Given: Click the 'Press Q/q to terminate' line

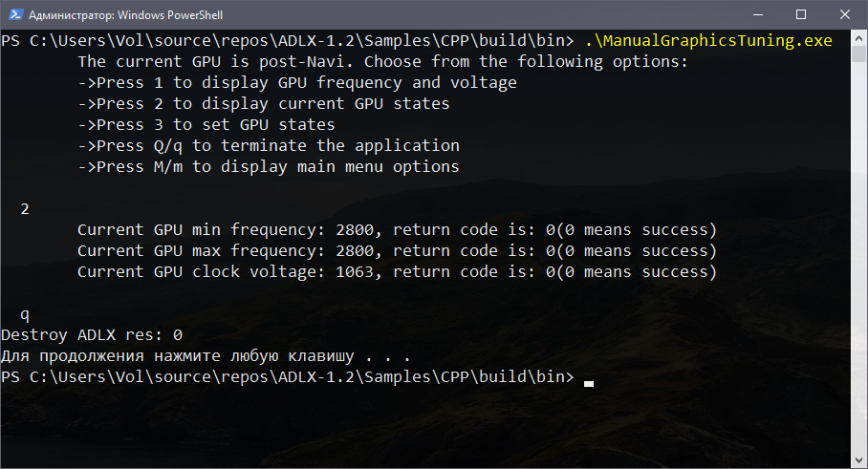Looking at the screenshot, I should tap(268, 146).
